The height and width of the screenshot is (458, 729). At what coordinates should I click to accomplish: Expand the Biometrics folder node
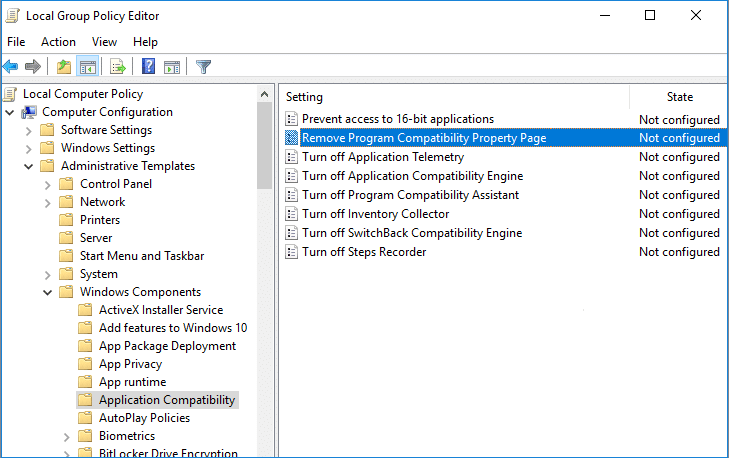point(67,436)
